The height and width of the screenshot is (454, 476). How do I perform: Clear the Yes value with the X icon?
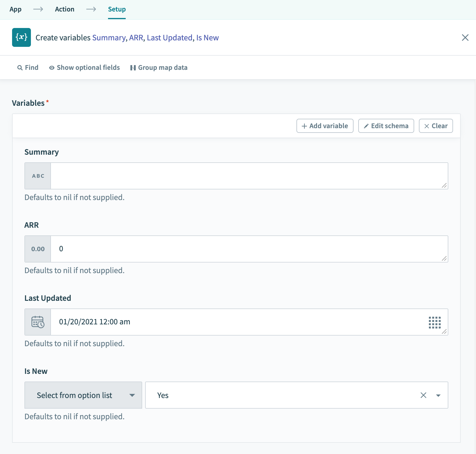tap(423, 395)
